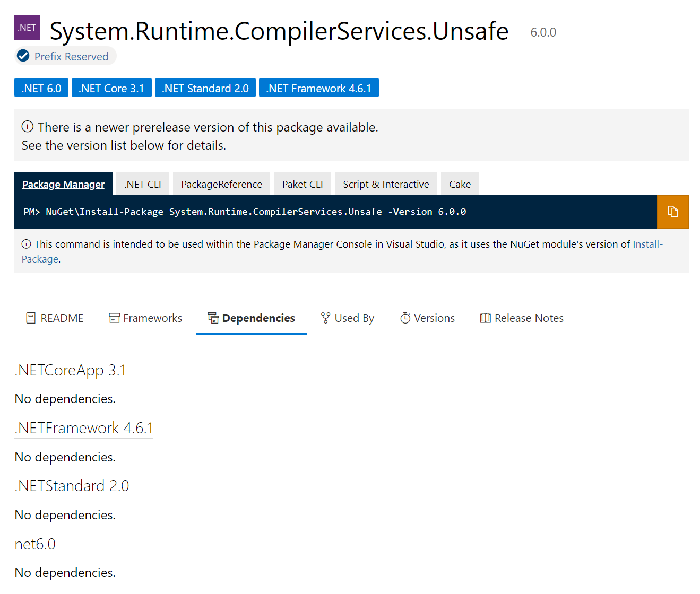Click the net6.0 dependency group heading
This screenshot has width=700, height=594.
(x=35, y=544)
